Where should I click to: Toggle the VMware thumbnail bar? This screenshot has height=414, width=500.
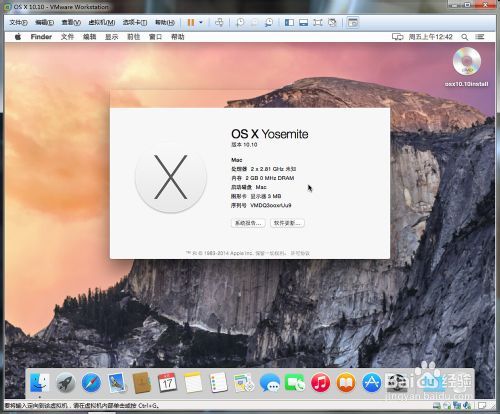[303, 22]
